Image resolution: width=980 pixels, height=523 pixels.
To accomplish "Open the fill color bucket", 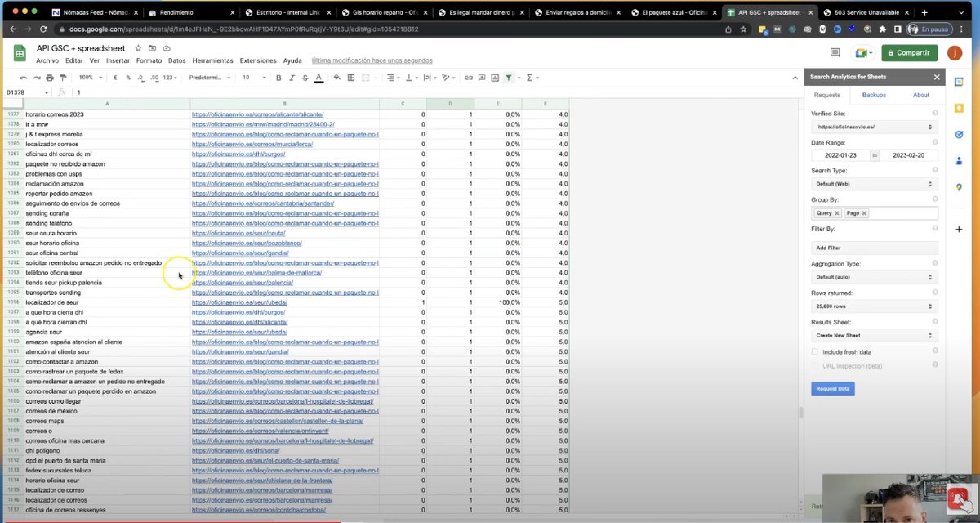I will 338,78.
